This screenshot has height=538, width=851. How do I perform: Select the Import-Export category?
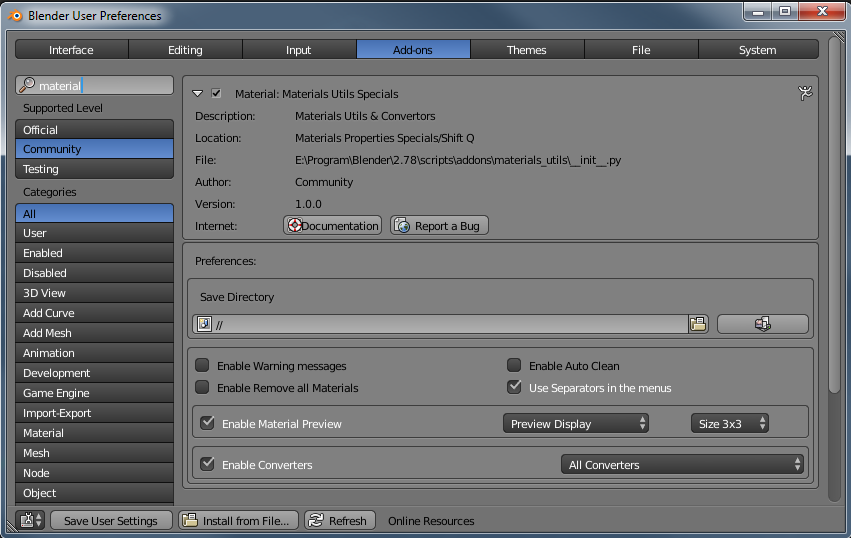click(x=94, y=413)
